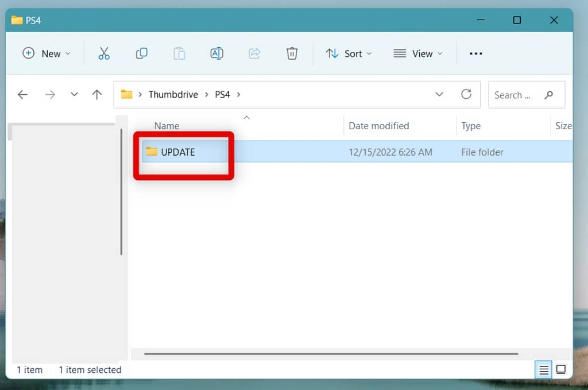Click the Cut scissors icon
The width and height of the screenshot is (588, 390).
click(104, 53)
